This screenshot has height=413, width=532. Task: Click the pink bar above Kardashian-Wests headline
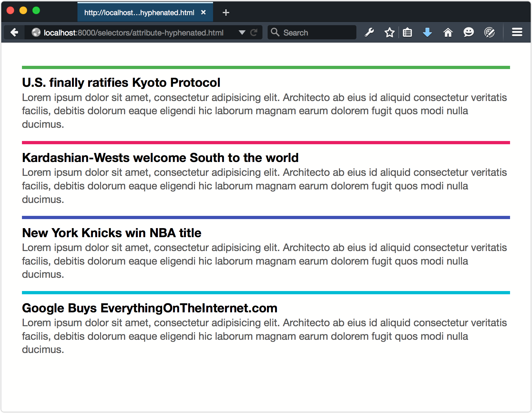[x=266, y=143]
